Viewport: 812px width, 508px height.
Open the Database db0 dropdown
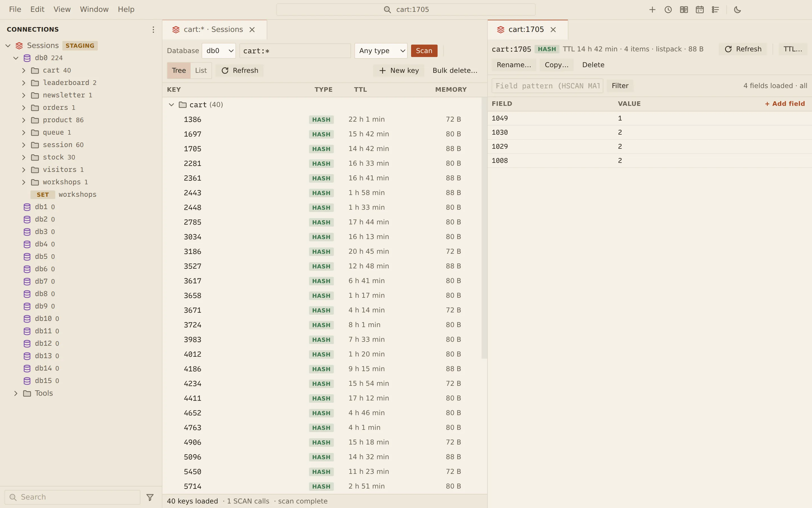tap(219, 51)
